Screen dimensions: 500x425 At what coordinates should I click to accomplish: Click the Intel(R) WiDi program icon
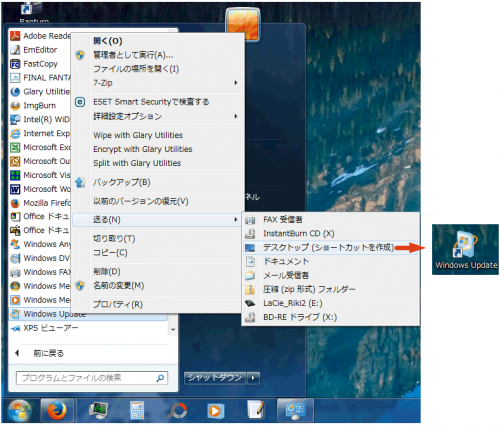(x=15, y=119)
